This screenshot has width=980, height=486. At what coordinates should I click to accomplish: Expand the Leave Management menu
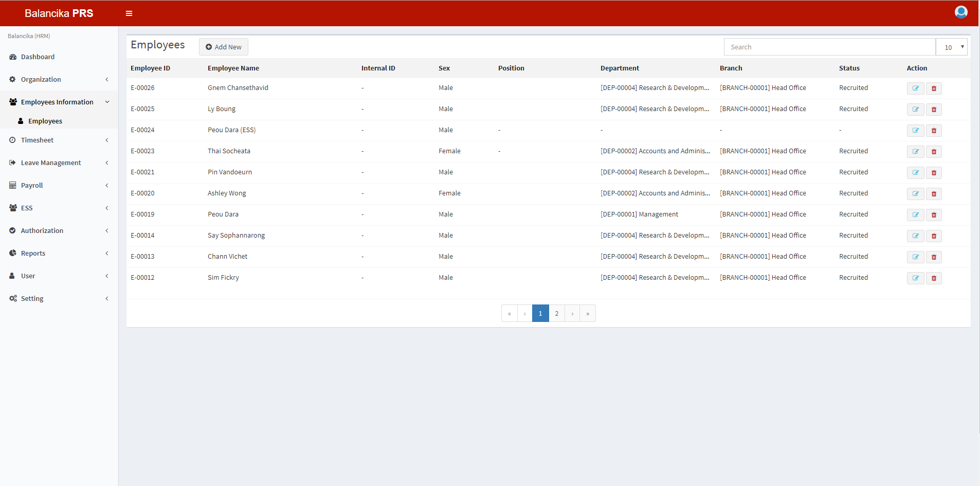tap(59, 163)
